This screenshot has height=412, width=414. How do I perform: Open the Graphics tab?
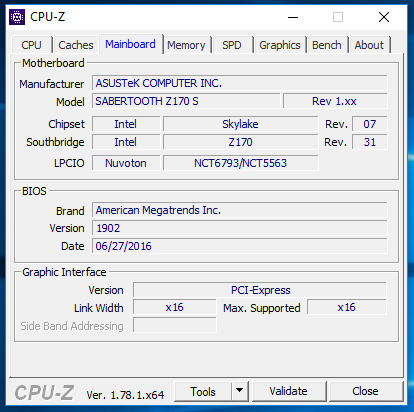click(x=280, y=45)
